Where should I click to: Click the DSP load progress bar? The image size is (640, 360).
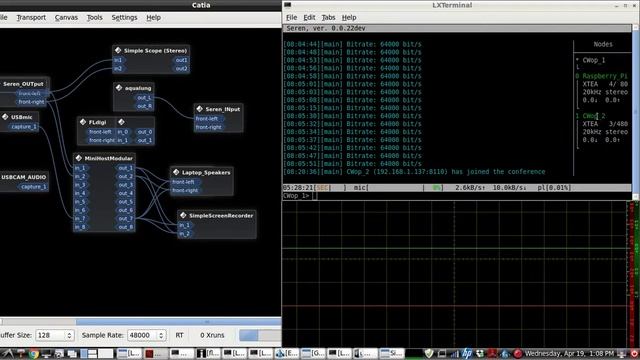pyautogui.click(x=260, y=335)
